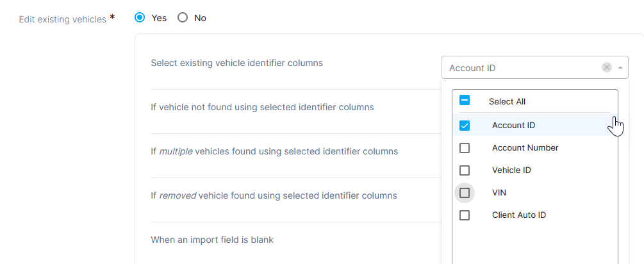Choose the Client Auto ID option text

tap(518, 215)
